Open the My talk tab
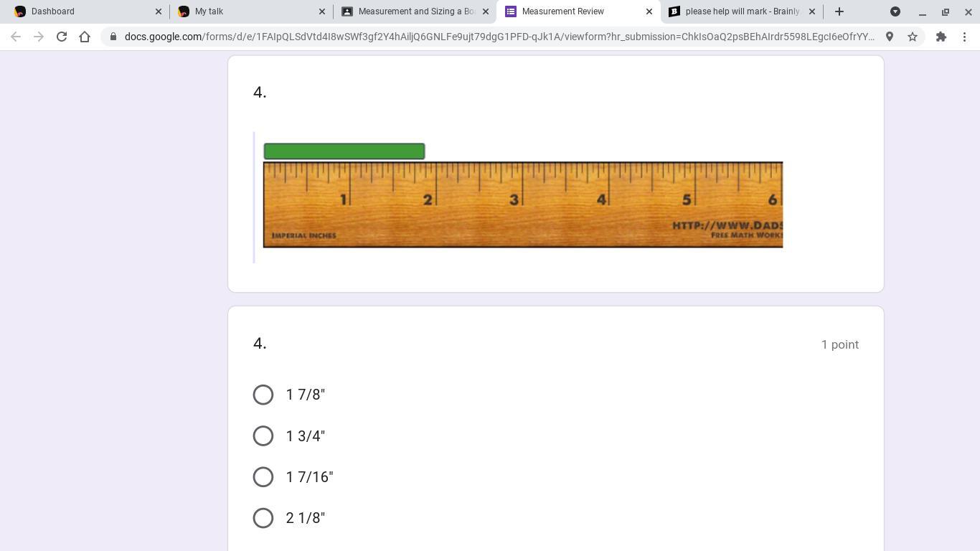 (x=251, y=11)
